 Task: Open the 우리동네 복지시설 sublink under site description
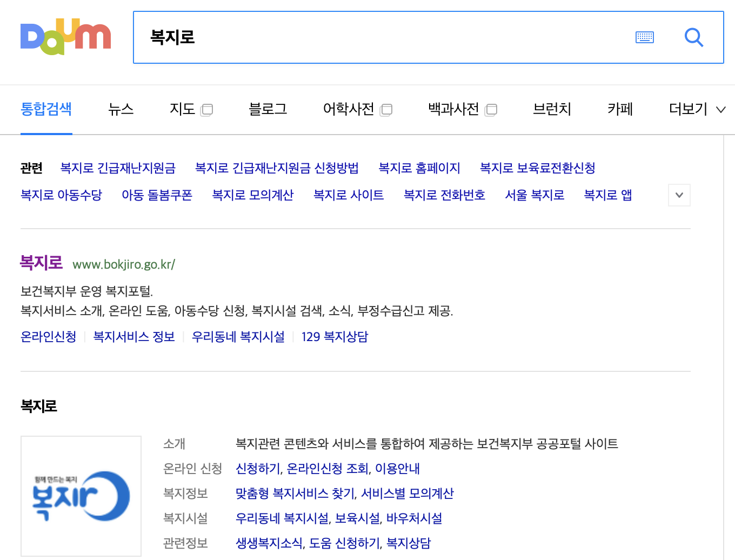(x=238, y=337)
